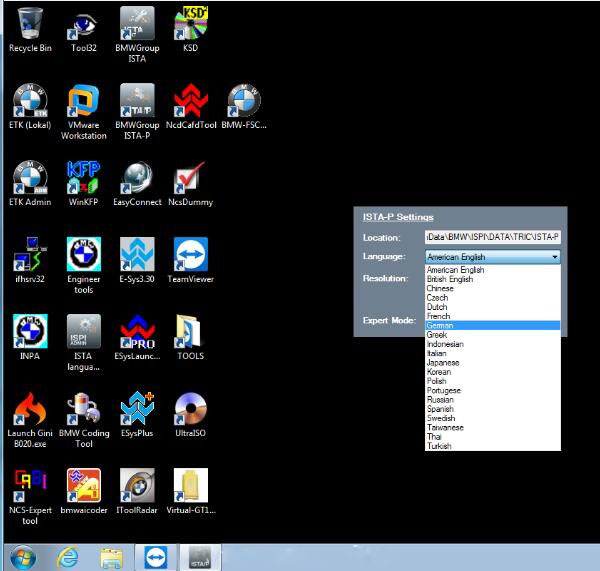Select Japanese in the language list
Screen dimensions: 600x571
[x=492, y=362]
